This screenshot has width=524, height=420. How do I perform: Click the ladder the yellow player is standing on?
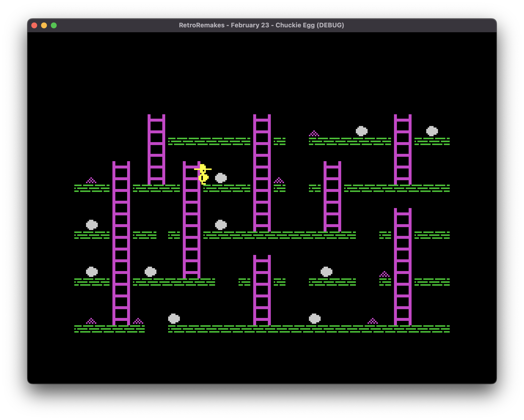tap(192, 220)
